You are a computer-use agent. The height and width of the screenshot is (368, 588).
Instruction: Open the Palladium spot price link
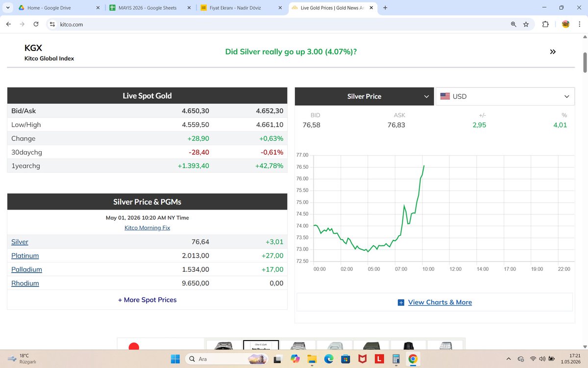pos(26,269)
